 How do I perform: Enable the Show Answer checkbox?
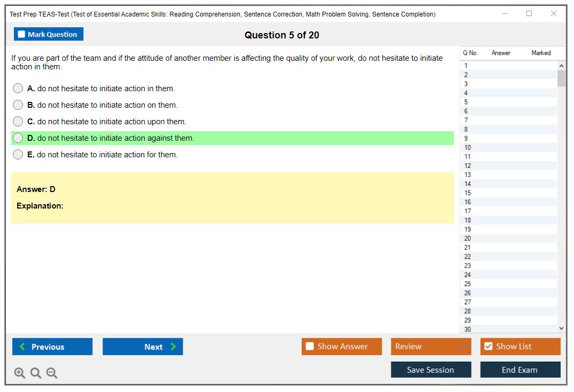[x=310, y=347]
